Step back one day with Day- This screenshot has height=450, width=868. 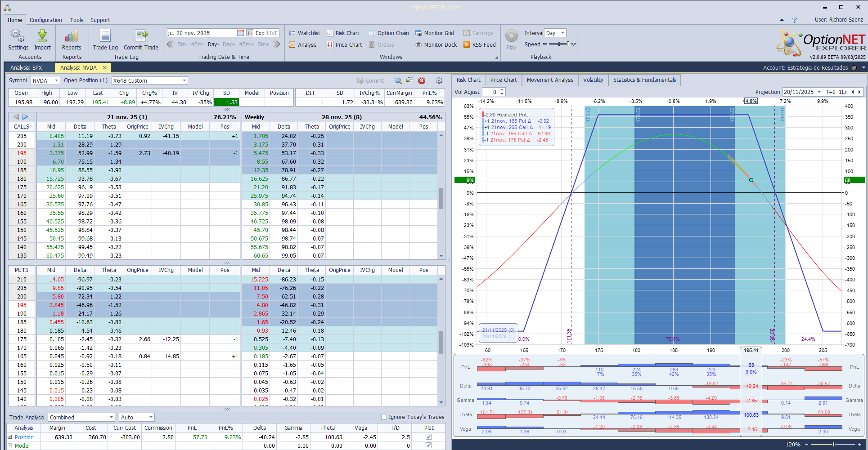[x=213, y=45]
